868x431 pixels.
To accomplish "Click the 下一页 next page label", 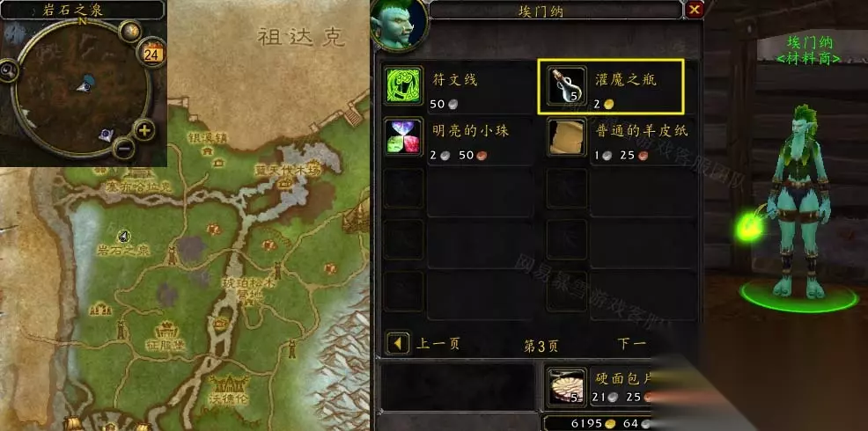I will click(x=631, y=344).
